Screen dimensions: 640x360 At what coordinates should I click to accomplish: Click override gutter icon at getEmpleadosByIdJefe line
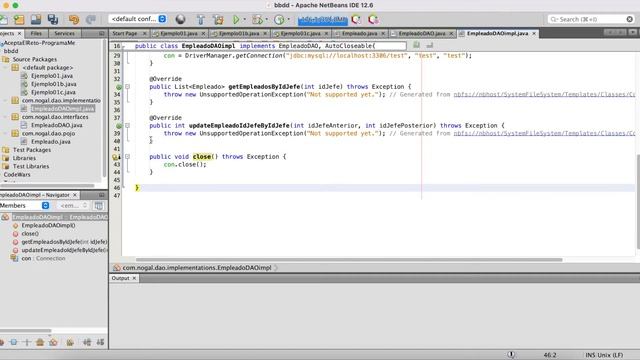(119, 87)
